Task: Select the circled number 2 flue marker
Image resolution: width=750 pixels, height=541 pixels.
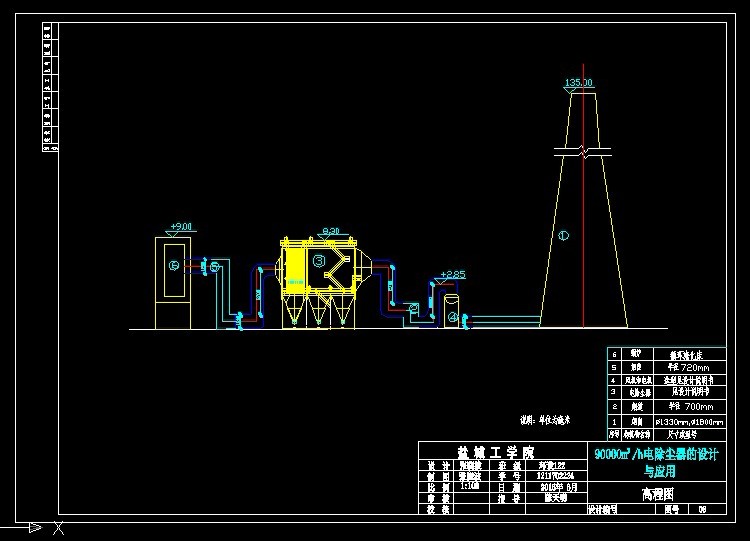Action: coord(414,307)
